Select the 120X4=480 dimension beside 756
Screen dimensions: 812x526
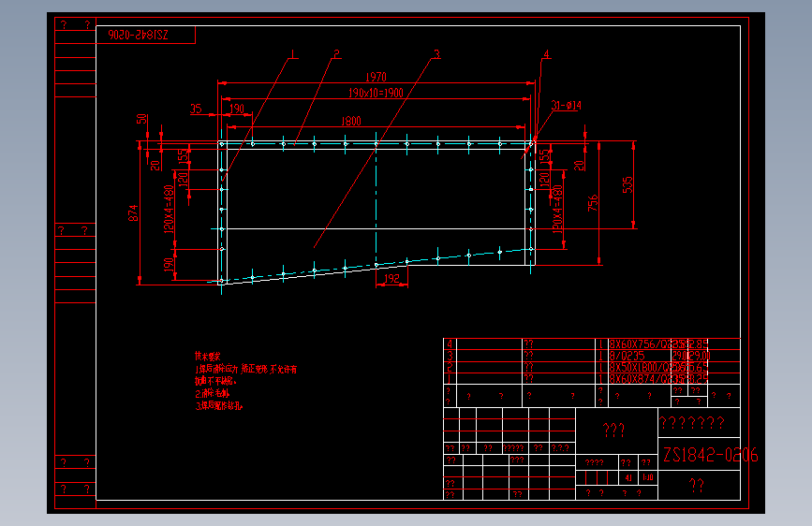pos(557,209)
